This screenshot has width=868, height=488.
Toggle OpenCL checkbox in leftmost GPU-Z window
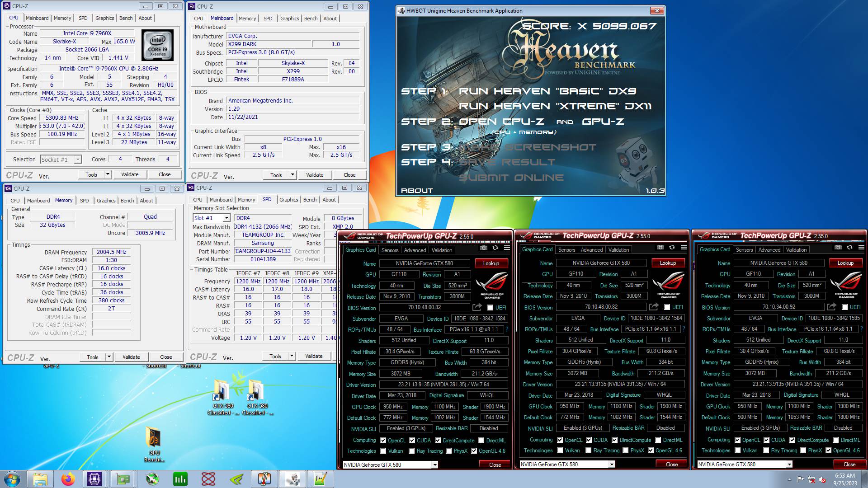click(x=383, y=441)
